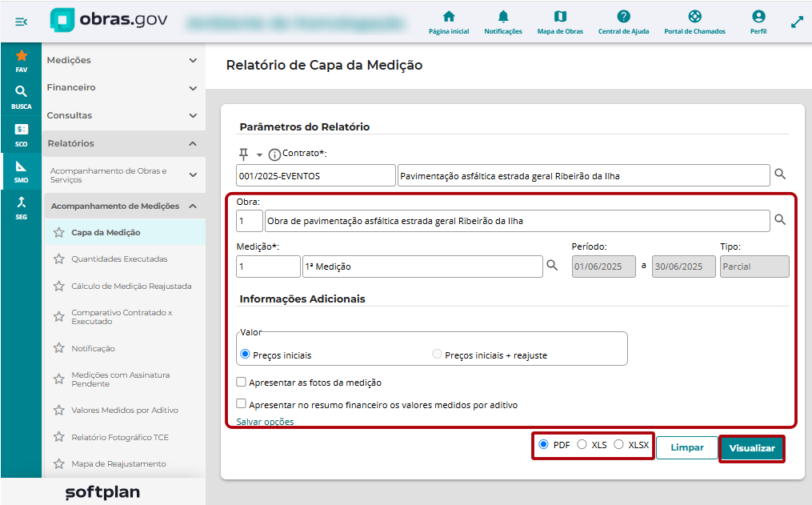The width and height of the screenshot is (812, 505).
Task: Select Preços iniciais radio option
Action: tap(245, 355)
